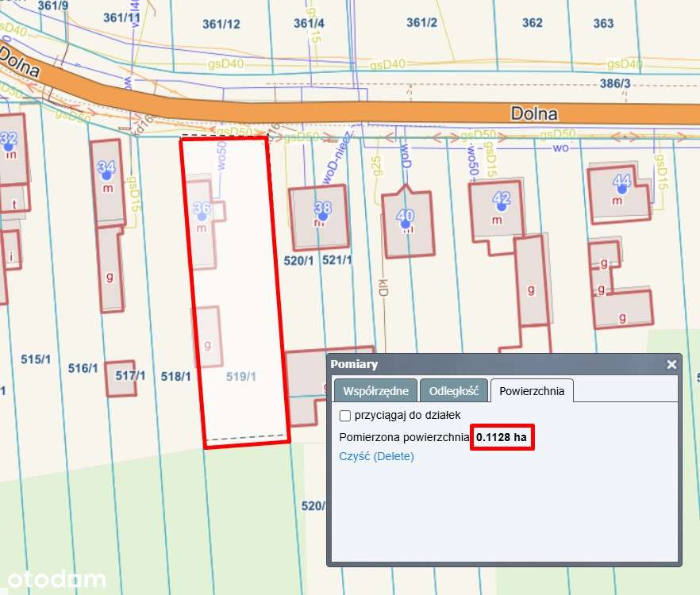Click the g25 gas line label
This screenshot has height=595, width=700.
pyautogui.click(x=376, y=166)
